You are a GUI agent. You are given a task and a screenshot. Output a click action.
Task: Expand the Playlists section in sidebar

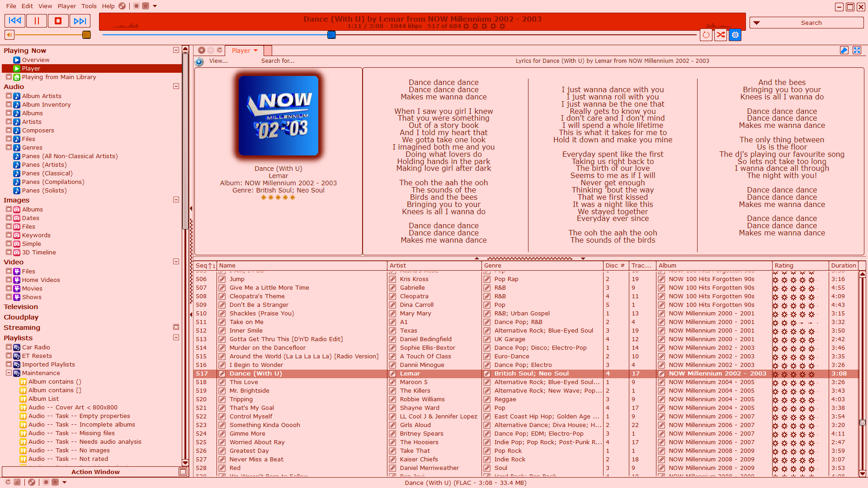pyautogui.click(x=176, y=337)
